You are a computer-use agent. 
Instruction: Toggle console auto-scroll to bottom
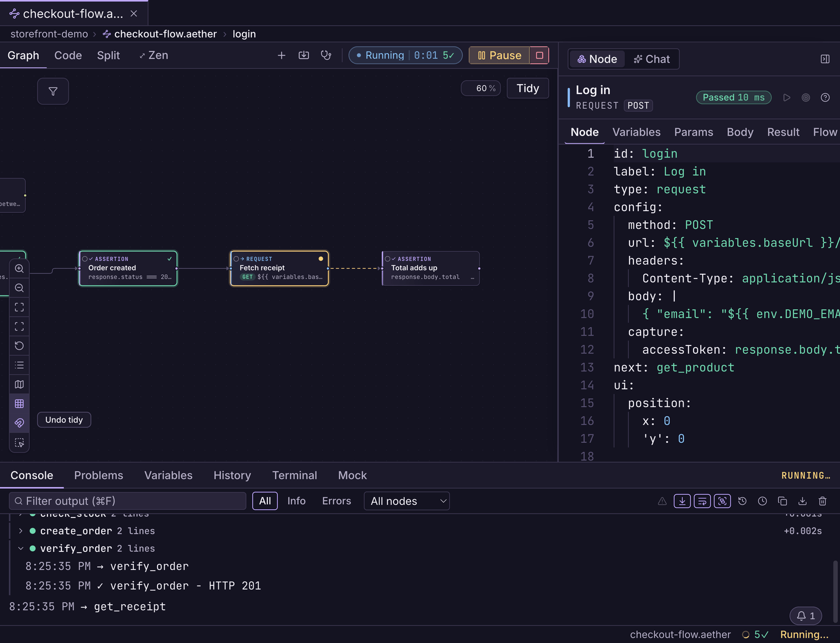pyautogui.click(x=683, y=501)
